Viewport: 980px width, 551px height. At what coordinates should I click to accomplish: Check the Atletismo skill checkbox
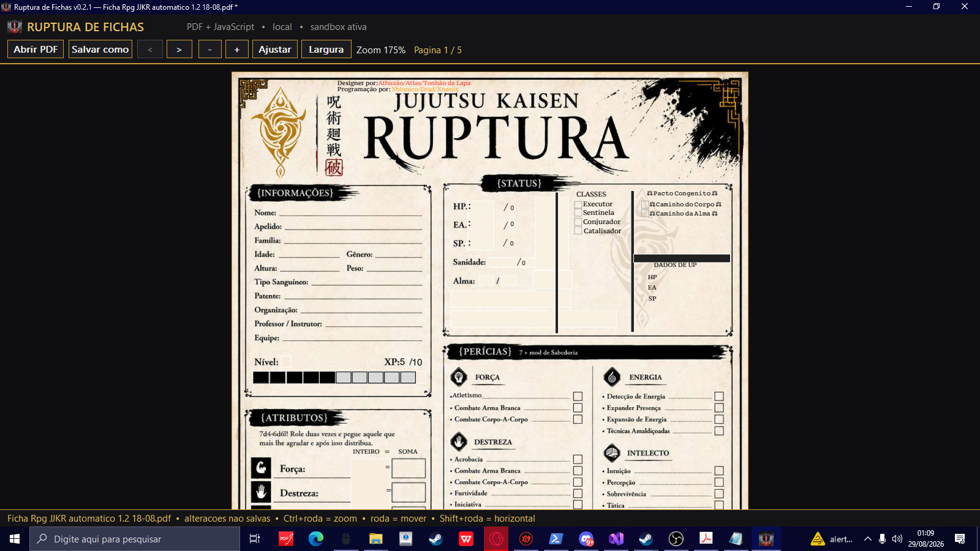(578, 396)
